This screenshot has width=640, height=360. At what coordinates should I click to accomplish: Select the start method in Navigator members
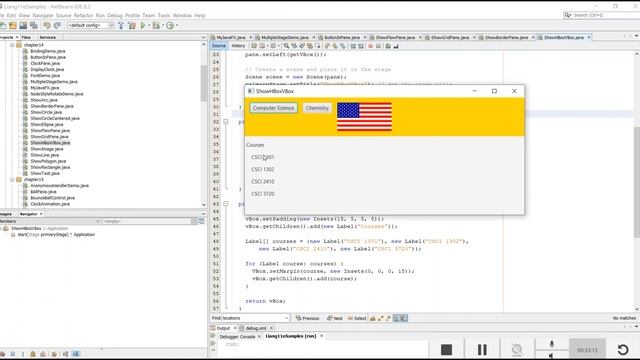(56, 235)
